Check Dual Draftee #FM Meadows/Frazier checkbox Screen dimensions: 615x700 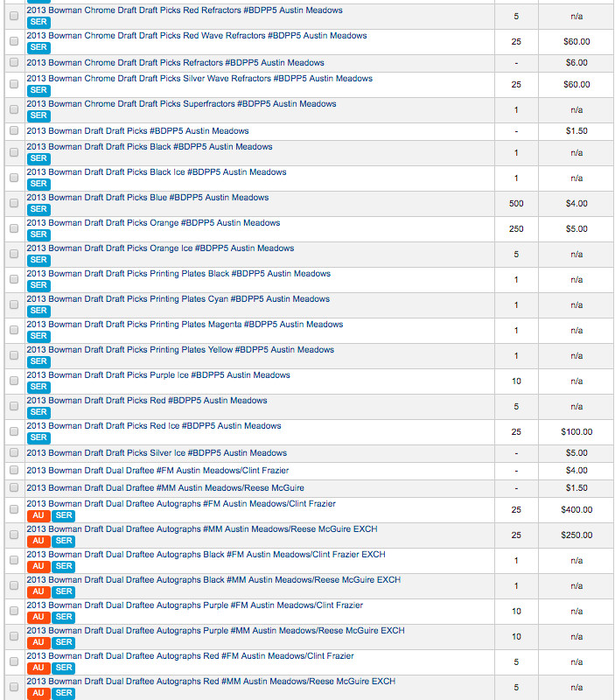coord(14,470)
